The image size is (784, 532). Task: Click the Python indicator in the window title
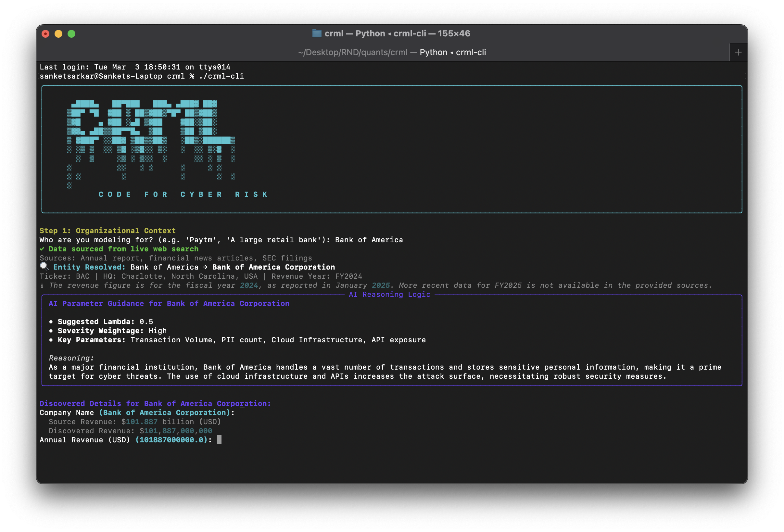coord(370,33)
